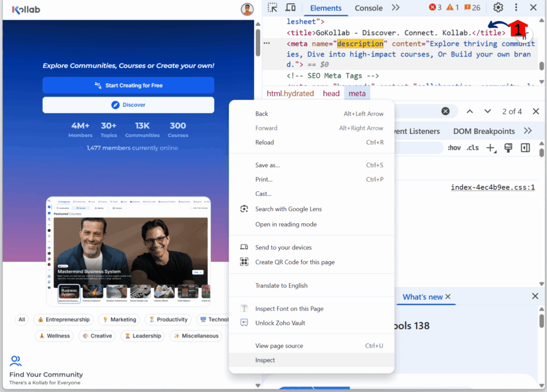
Task: Select head in the breadcrumb
Action: coord(331,93)
